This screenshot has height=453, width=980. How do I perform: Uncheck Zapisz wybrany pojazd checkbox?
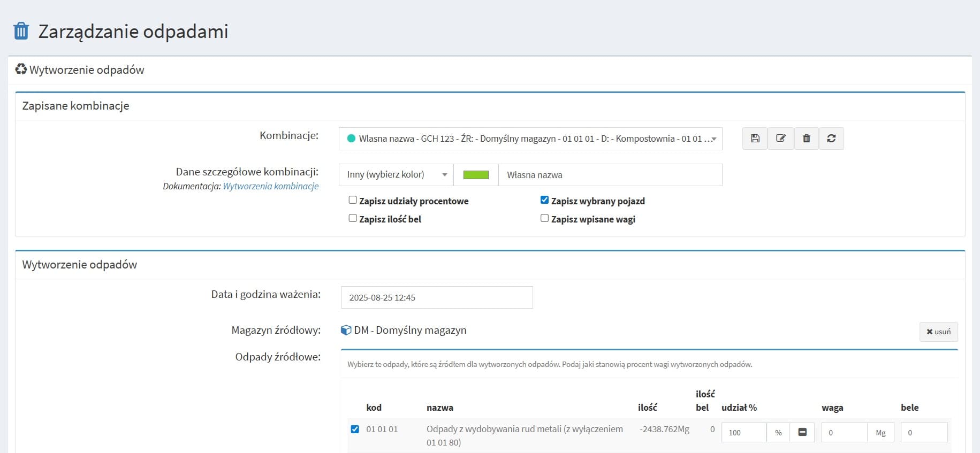(x=544, y=200)
